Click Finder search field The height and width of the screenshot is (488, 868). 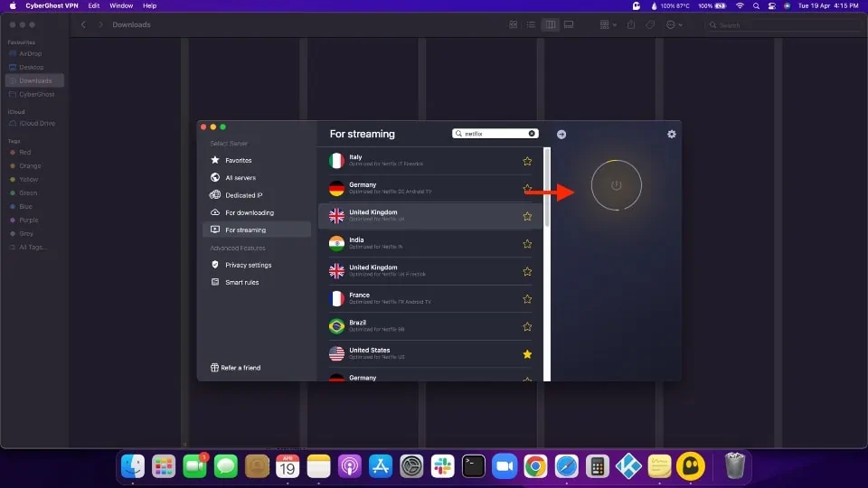coord(783,25)
